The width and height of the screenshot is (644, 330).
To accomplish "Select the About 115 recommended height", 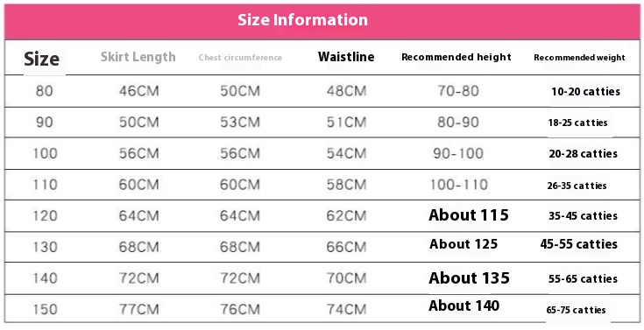I will (469, 215).
